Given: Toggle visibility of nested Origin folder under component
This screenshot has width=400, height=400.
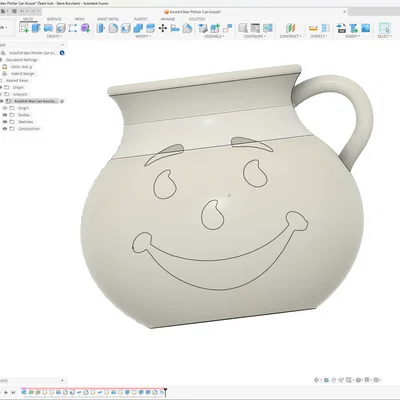Looking at the screenshot, I should point(5,108).
